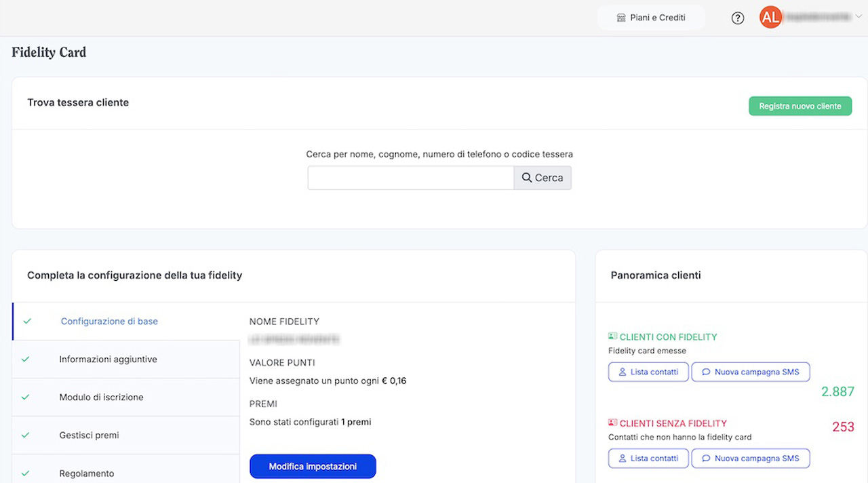Select the Configurazione di base tab
The width and height of the screenshot is (868, 483).
pyautogui.click(x=109, y=322)
